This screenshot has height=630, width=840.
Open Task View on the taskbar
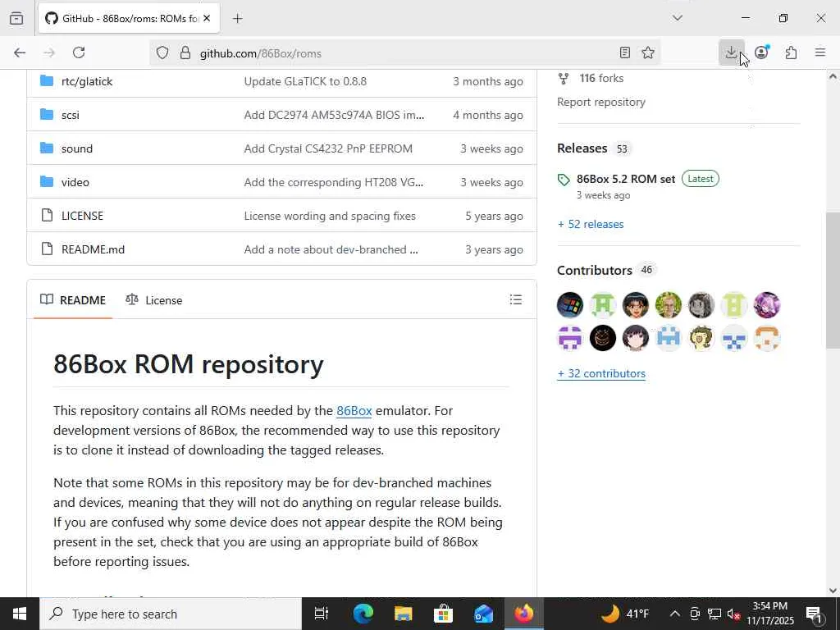coord(322,614)
